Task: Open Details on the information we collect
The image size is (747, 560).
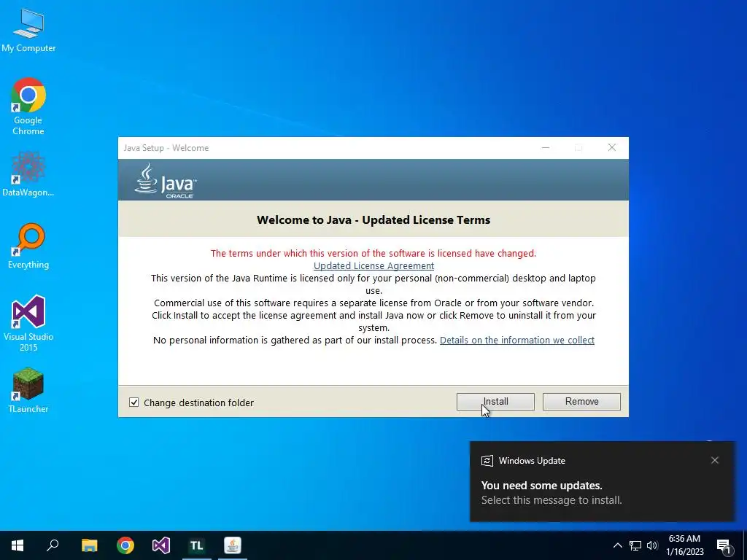Action: 517,340
